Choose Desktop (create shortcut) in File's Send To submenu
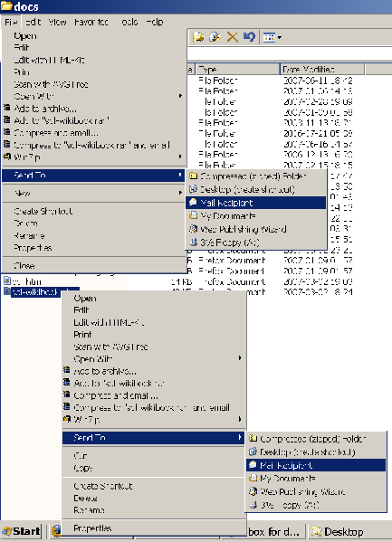Screen dimensions: 392x542 pyautogui.click(x=256, y=189)
